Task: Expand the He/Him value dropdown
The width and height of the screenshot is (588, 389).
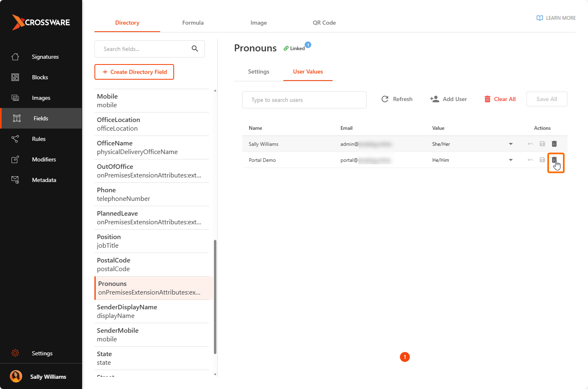Action: 511,160
